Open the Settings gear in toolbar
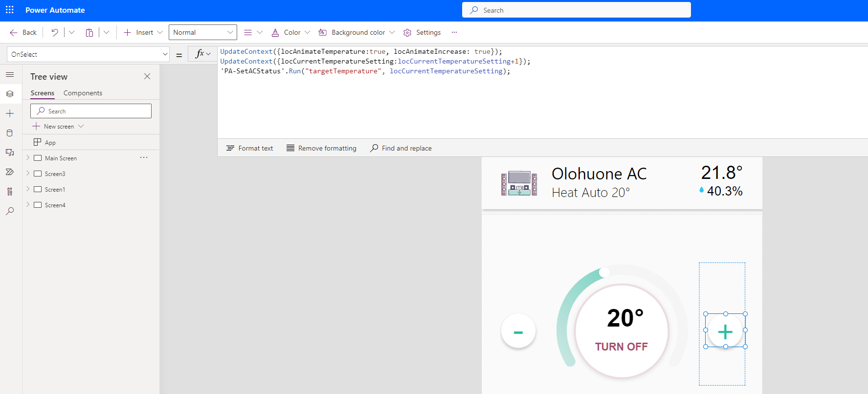This screenshot has height=394, width=868. (422, 32)
